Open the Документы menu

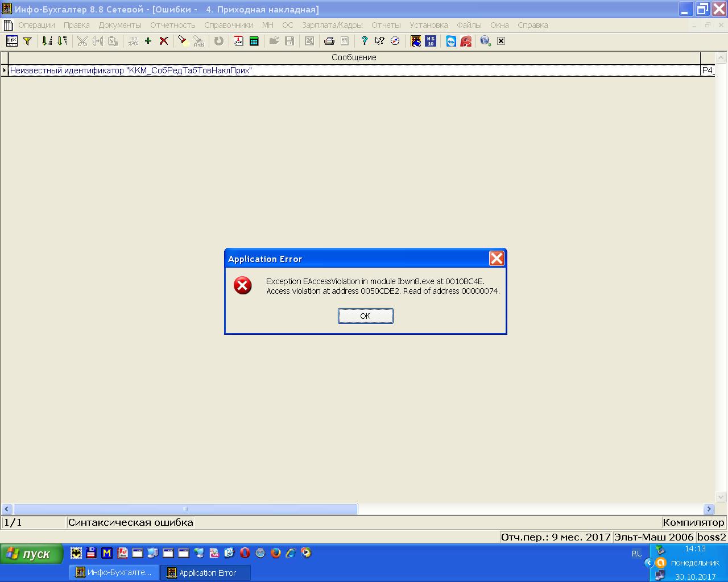click(120, 25)
